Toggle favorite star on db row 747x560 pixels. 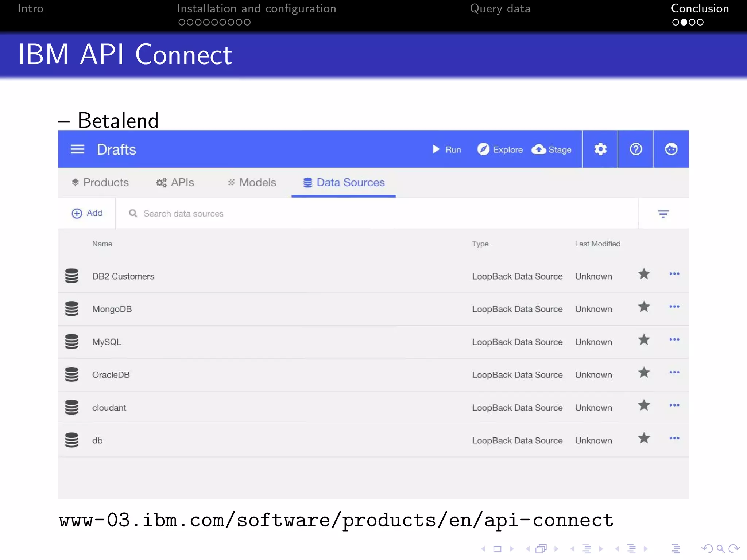644,438
